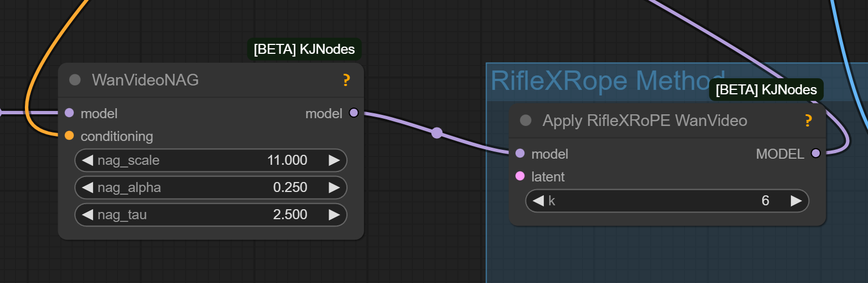
Task: Click the KJNodes badge above WanVideoNAG
Action: [304, 49]
